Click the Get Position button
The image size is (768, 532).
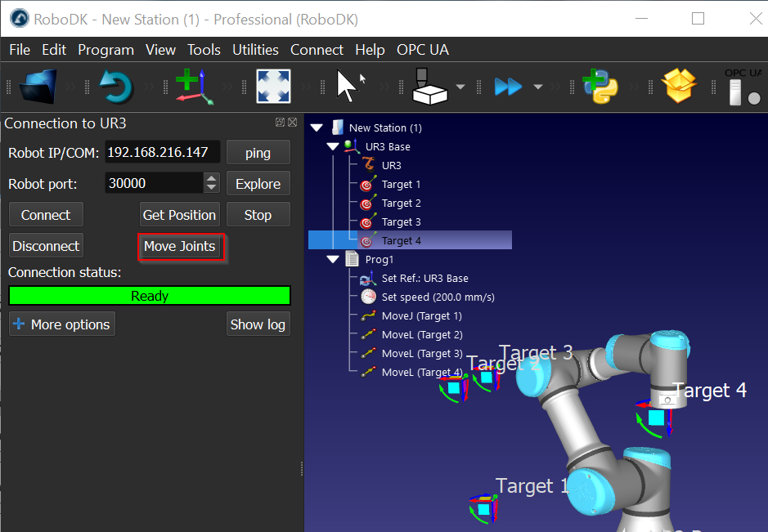coord(180,215)
